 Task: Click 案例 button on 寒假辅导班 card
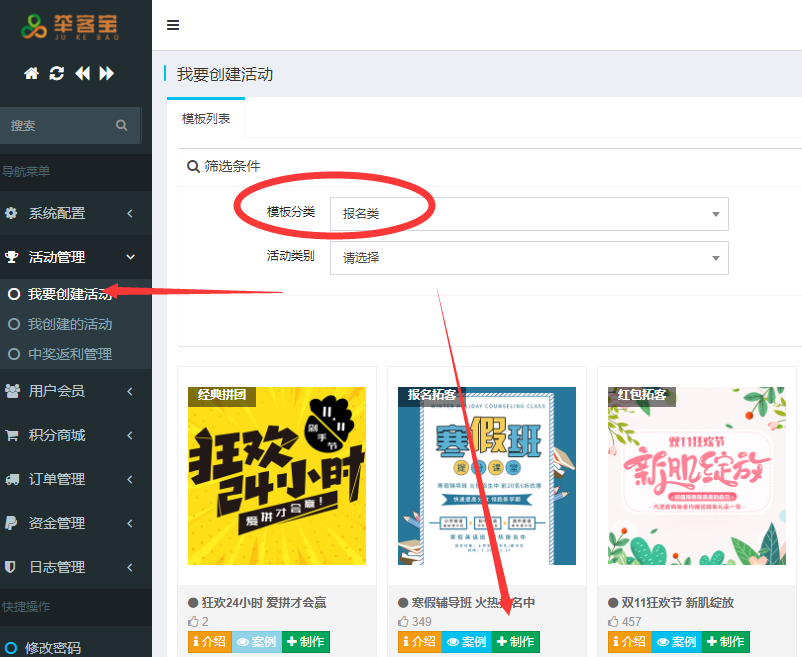[x=467, y=642]
